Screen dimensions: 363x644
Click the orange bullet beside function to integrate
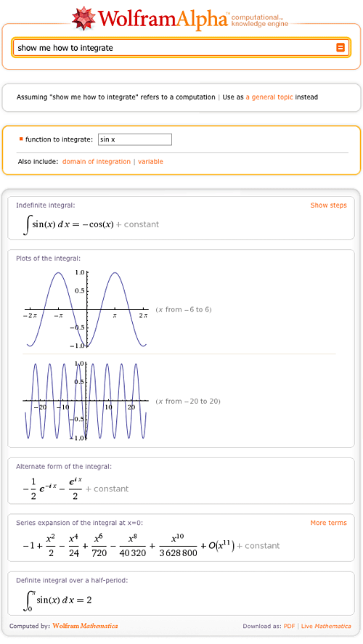coord(21,139)
